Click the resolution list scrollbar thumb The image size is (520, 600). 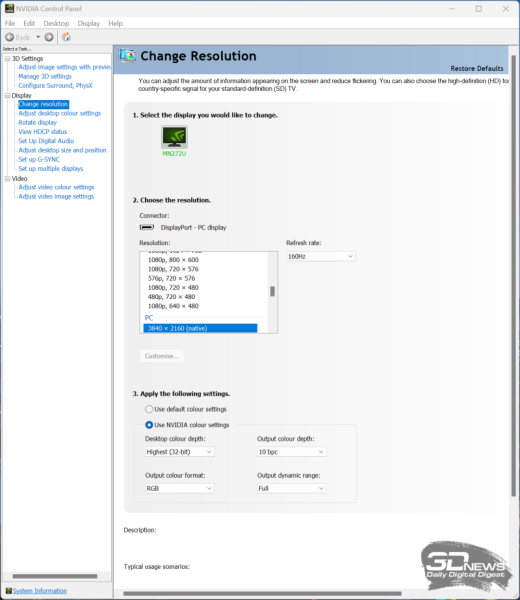point(272,291)
